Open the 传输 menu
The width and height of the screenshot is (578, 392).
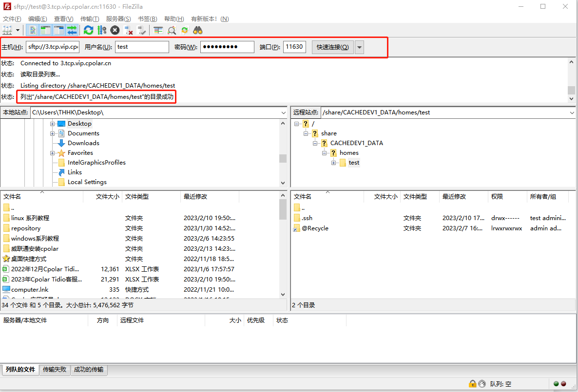91,19
